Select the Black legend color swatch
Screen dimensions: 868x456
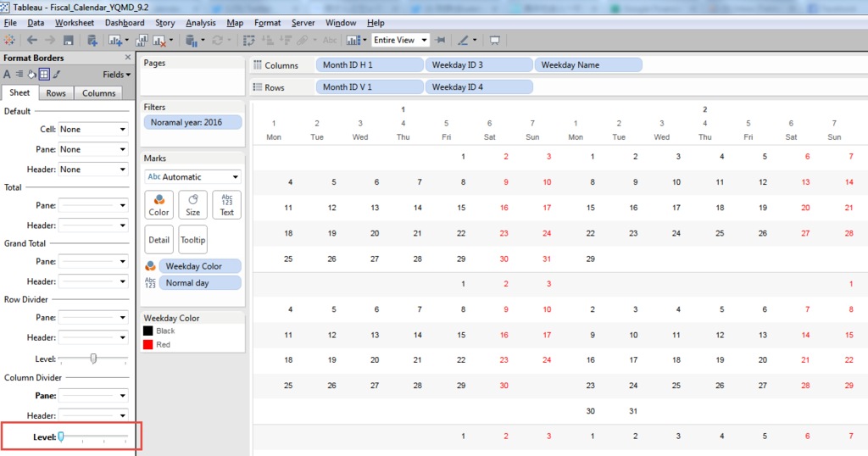pos(147,331)
